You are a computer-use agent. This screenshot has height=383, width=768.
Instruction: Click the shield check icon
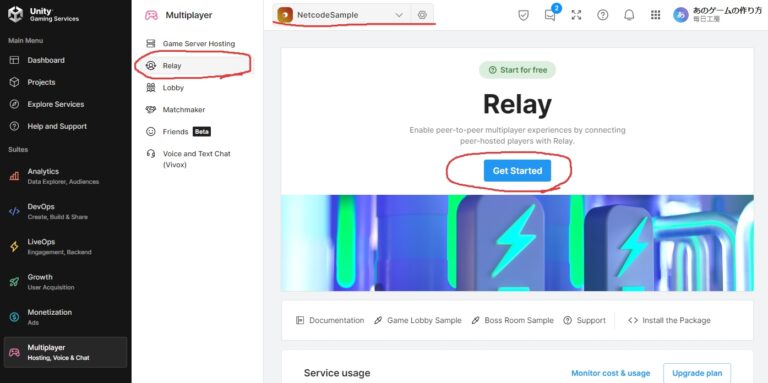pyautogui.click(x=524, y=15)
